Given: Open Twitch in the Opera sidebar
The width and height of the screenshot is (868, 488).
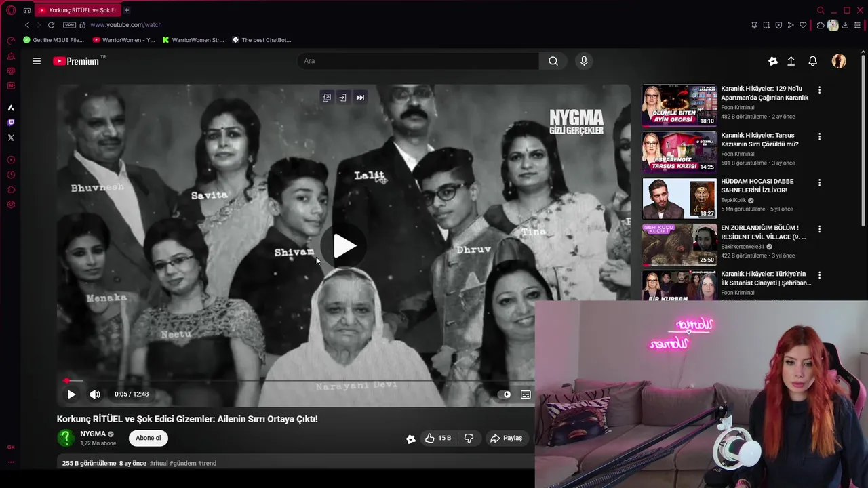Looking at the screenshot, I should [x=11, y=123].
